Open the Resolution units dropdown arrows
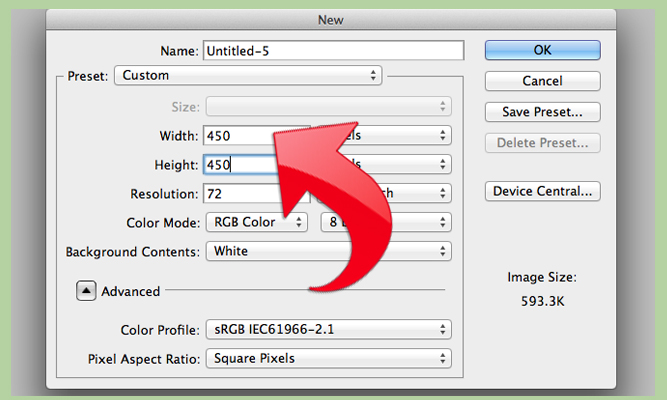Image resolution: width=667 pixels, height=400 pixels. tap(442, 193)
